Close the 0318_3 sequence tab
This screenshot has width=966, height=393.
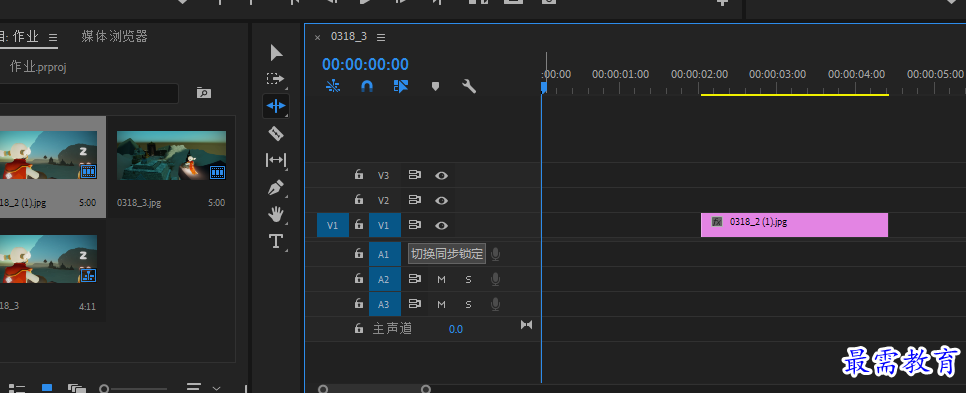[x=317, y=38]
